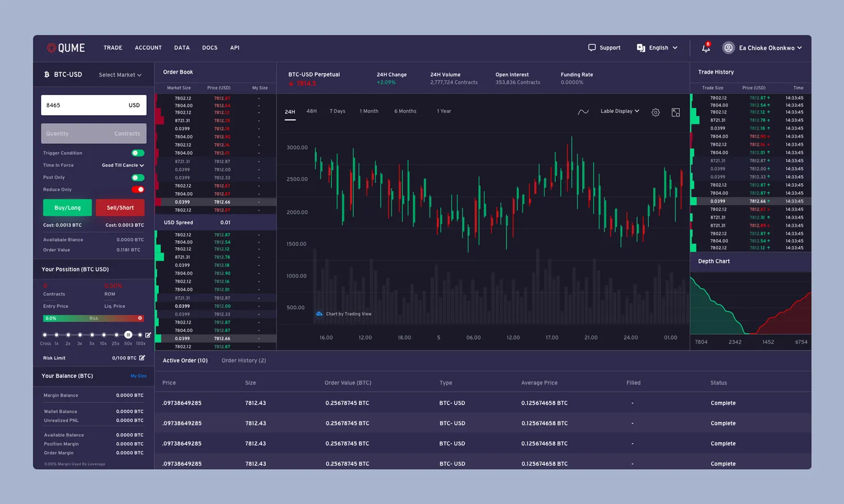This screenshot has height=504, width=844.
Task: Open chart settings gear
Action: pyautogui.click(x=656, y=112)
